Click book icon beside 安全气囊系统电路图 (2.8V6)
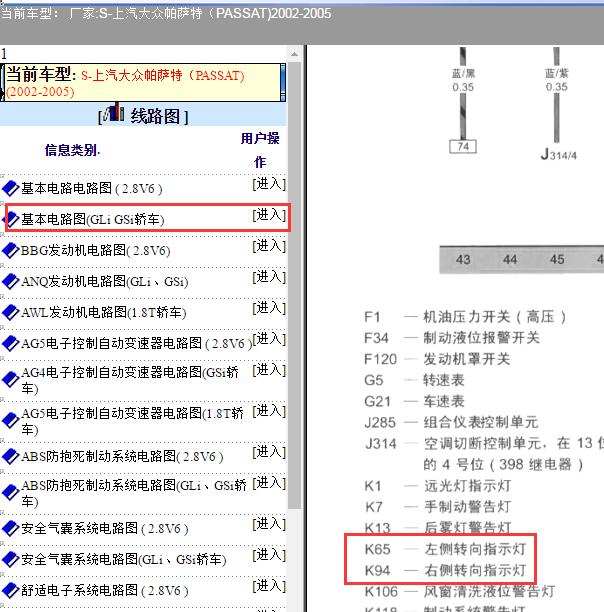Viewport: 604px width, 612px height. coord(11,528)
